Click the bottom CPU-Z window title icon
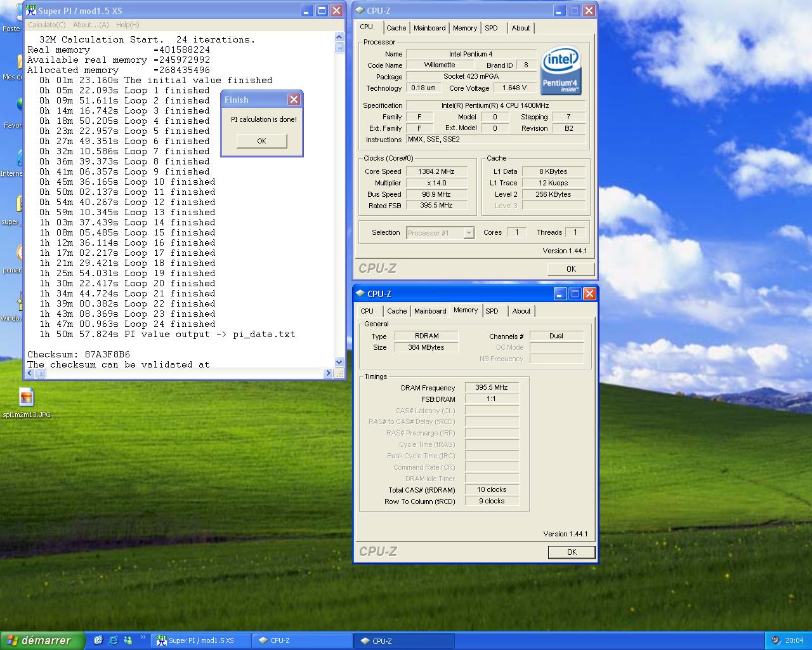Image resolution: width=812 pixels, height=650 pixels. (360, 293)
